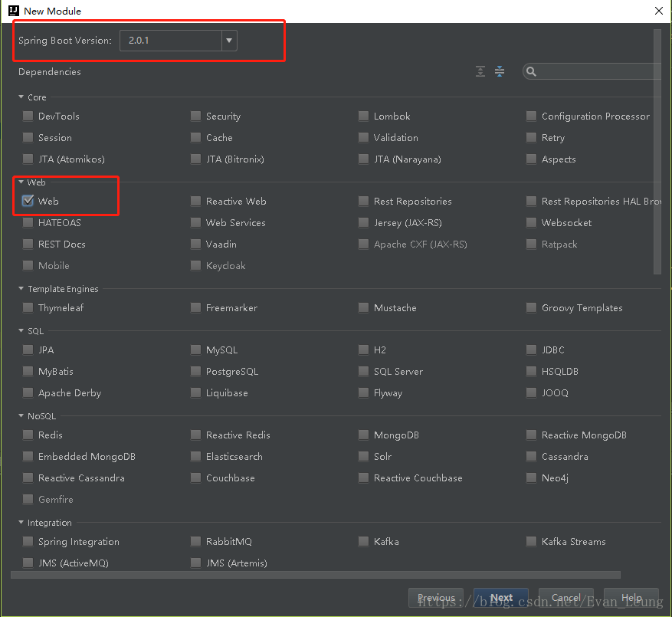Enable the JDBC dependency
The image size is (672, 617).
532,350
